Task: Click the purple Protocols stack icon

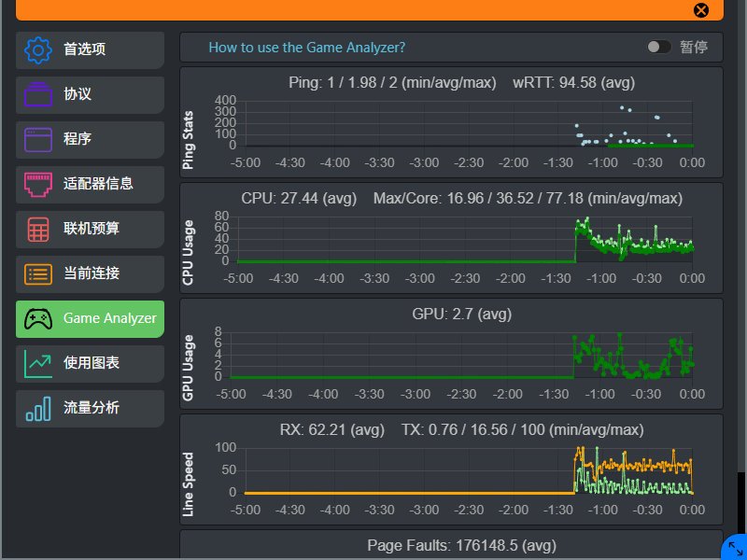Action: [x=38, y=94]
